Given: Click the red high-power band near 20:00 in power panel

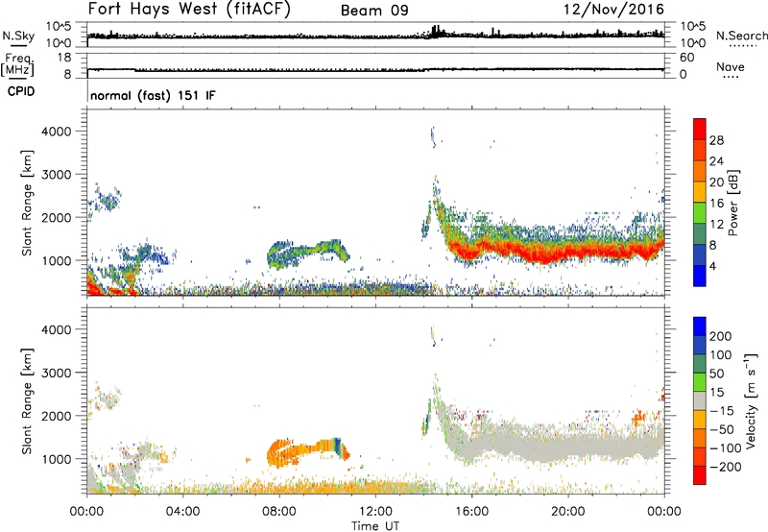Looking at the screenshot, I should [x=568, y=252].
